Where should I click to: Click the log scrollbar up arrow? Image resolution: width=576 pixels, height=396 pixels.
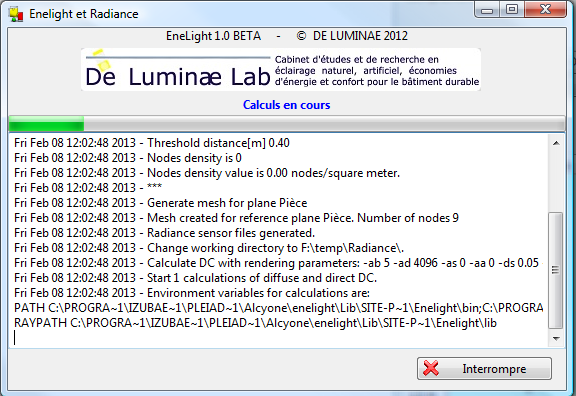[556, 143]
